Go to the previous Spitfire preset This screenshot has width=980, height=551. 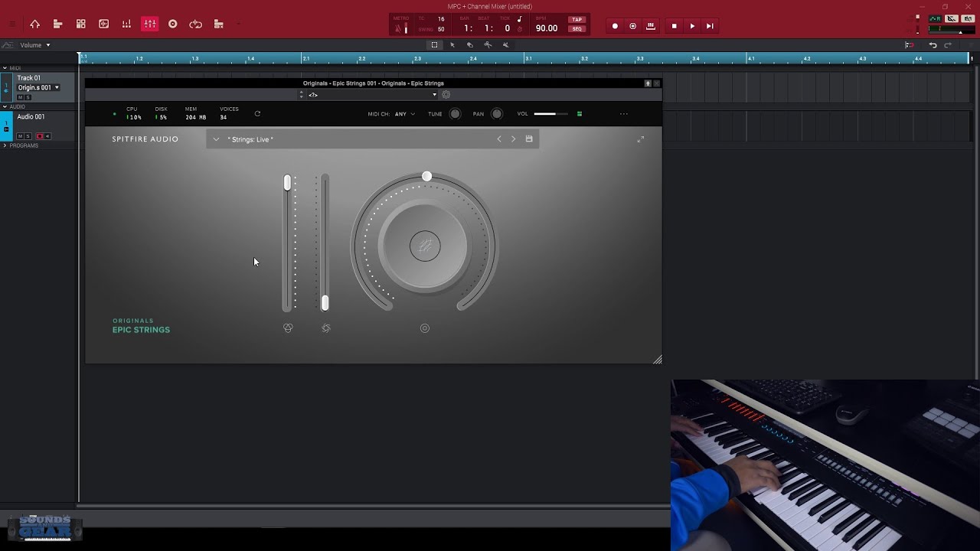[x=499, y=139]
